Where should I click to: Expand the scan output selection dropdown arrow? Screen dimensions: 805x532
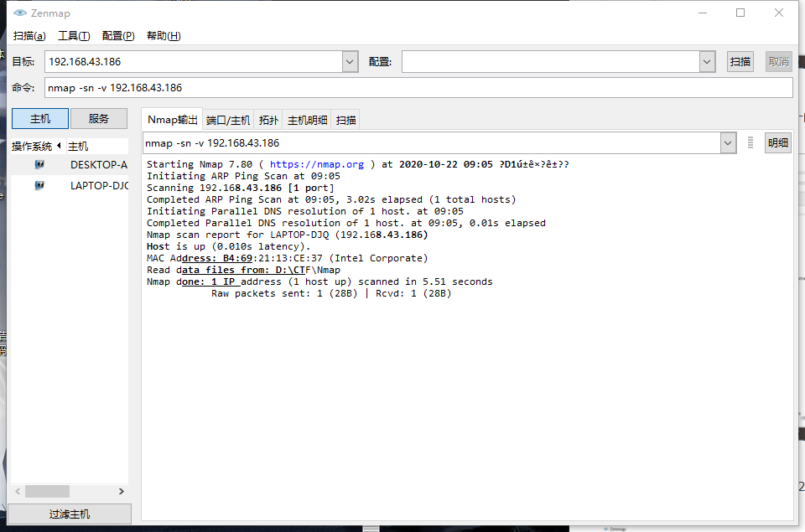click(728, 143)
